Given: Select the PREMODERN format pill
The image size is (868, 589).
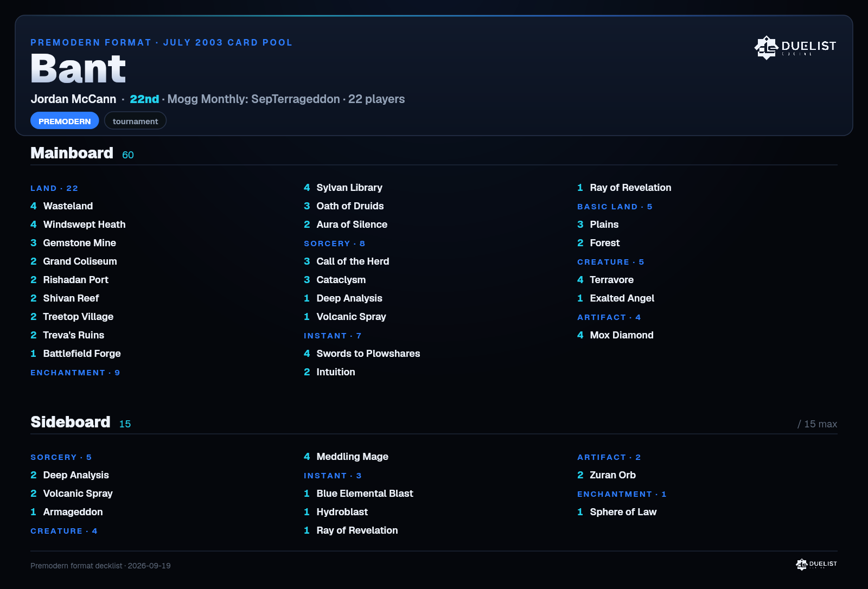Looking at the screenshot, I should point(65,121).
